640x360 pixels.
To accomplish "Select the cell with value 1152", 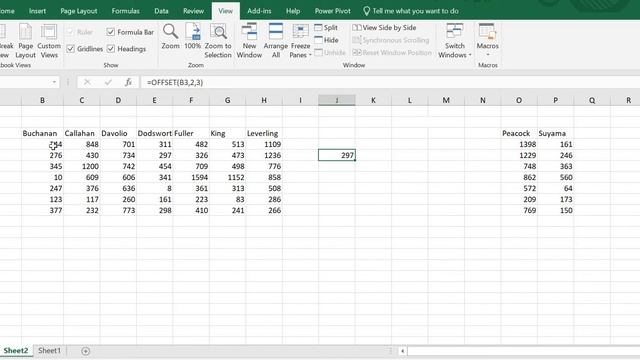I will [x=227, y=177].
